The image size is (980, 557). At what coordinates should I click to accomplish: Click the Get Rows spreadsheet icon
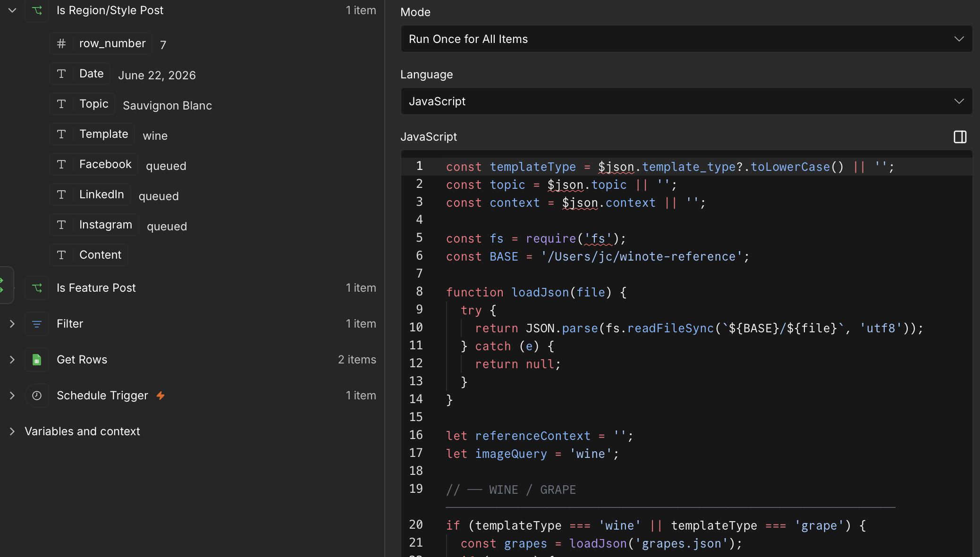(37, 360)
